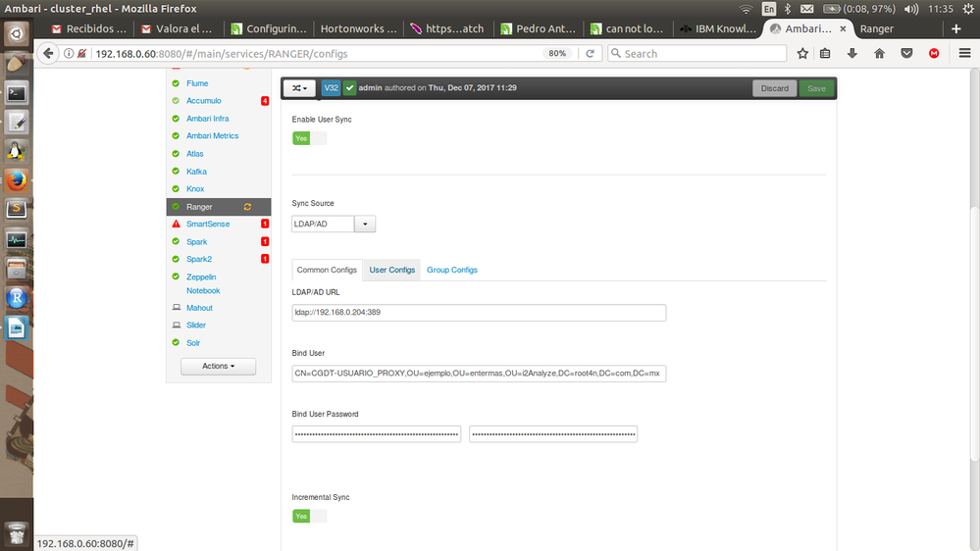Image resolution: width=980 pixels, height=551 pixels.
Task: Open the Knox service link
Action: pos(195,188)
